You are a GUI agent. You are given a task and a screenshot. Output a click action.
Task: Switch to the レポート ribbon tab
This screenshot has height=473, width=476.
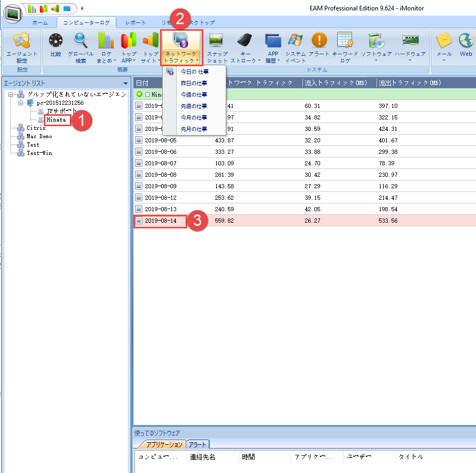(x=136, y=22)
